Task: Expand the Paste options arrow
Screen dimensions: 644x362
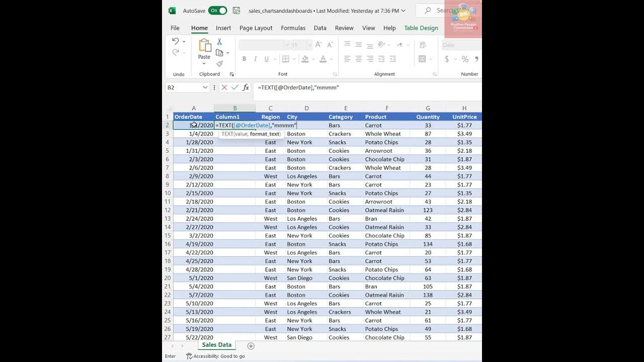Action: click(x=204, y=63)
